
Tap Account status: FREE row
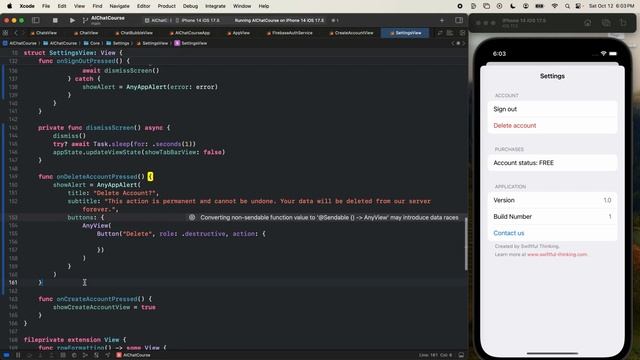[552, 162]
